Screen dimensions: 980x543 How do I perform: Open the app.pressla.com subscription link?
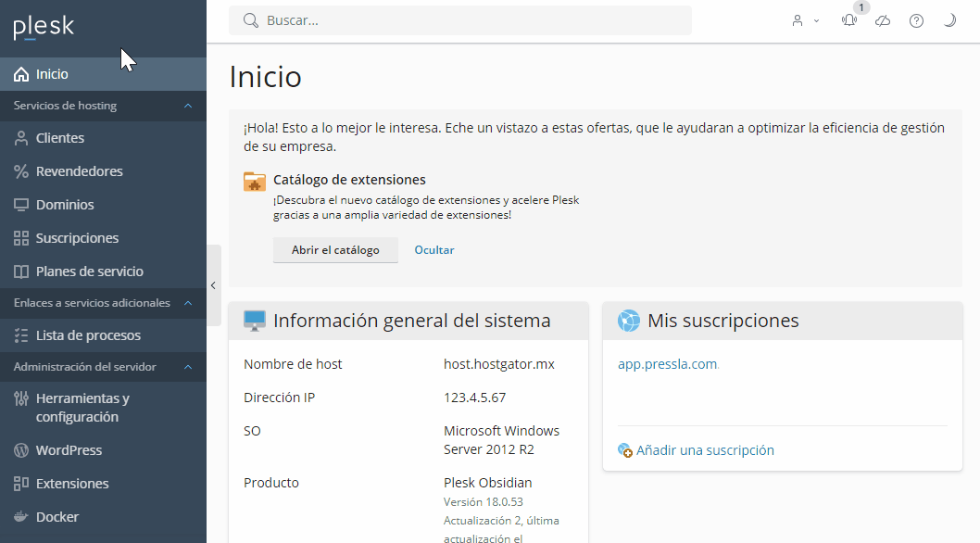pos(668,364)
